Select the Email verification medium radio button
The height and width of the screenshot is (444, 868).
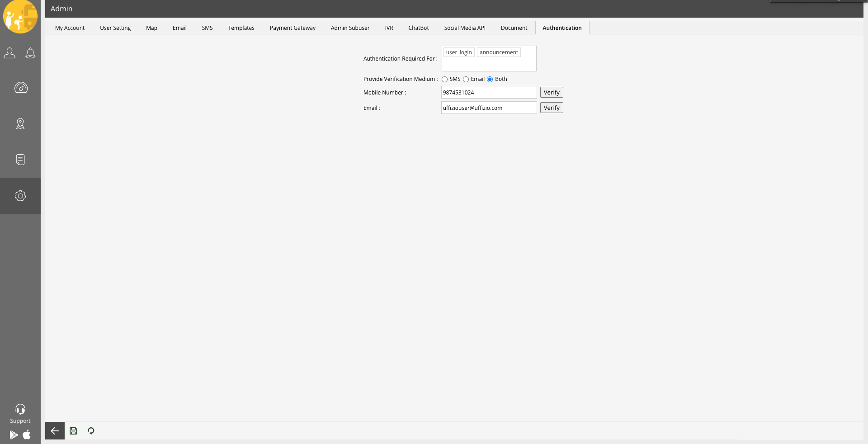coord(466,80)
